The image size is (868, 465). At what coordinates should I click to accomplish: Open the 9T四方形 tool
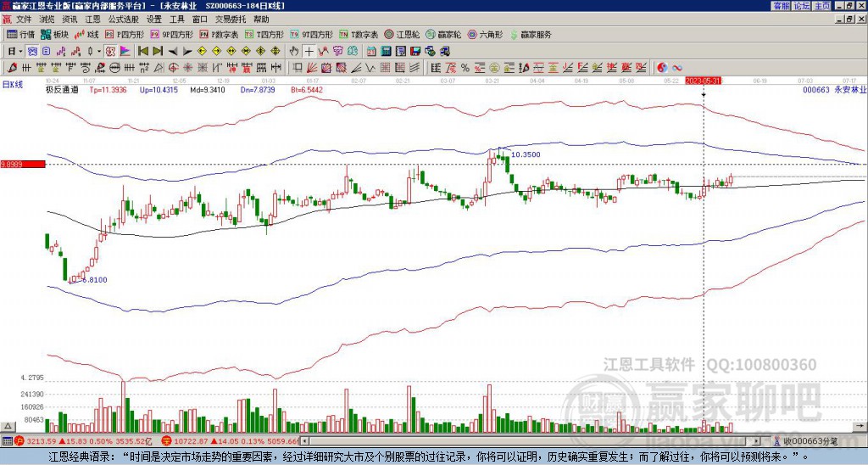312,34
